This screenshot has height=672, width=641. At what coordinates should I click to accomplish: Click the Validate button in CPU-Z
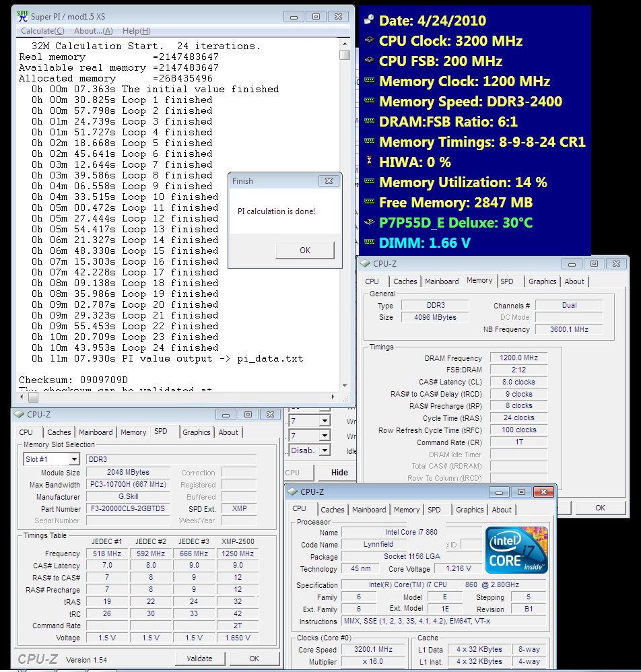point(199,659)
